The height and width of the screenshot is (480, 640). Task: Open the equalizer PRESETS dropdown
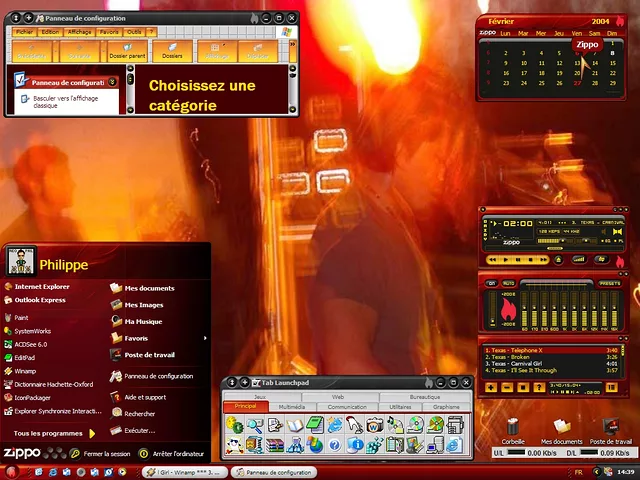608,283
